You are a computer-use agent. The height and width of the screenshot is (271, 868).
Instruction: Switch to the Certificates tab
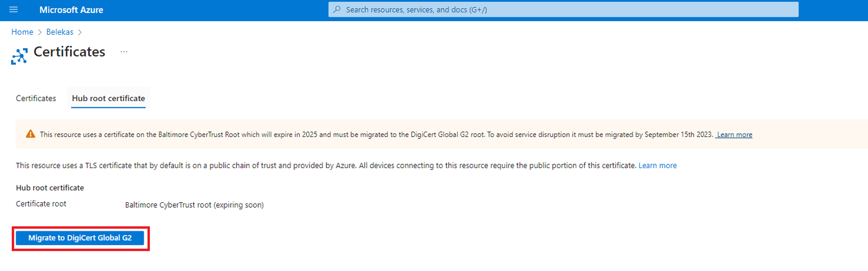coord(36,99)
